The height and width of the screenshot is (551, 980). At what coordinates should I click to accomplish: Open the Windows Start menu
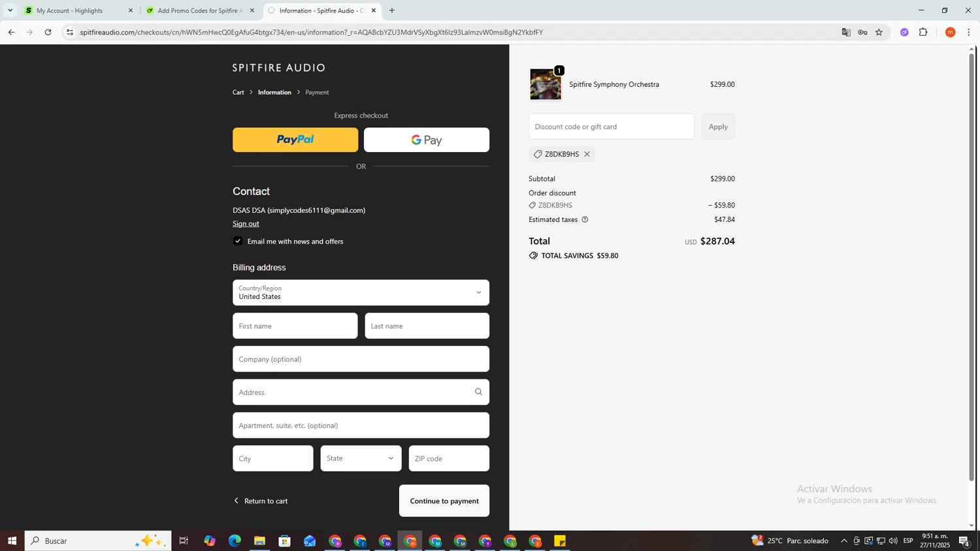(12, 541)
